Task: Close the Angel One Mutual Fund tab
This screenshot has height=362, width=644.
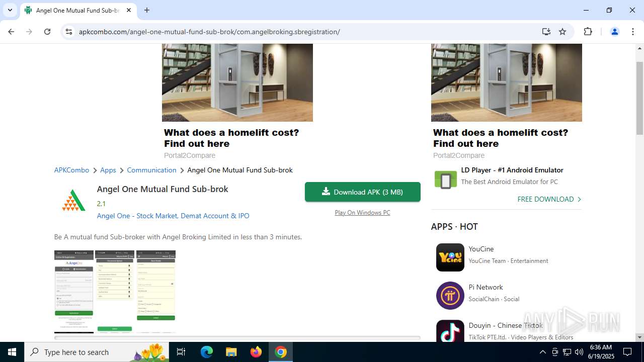Action: tap(129, 10)
